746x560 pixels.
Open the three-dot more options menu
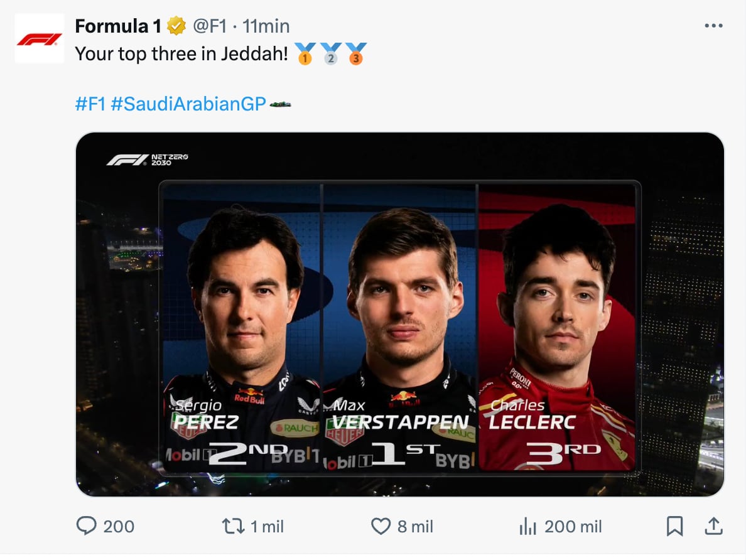(713, 24)
